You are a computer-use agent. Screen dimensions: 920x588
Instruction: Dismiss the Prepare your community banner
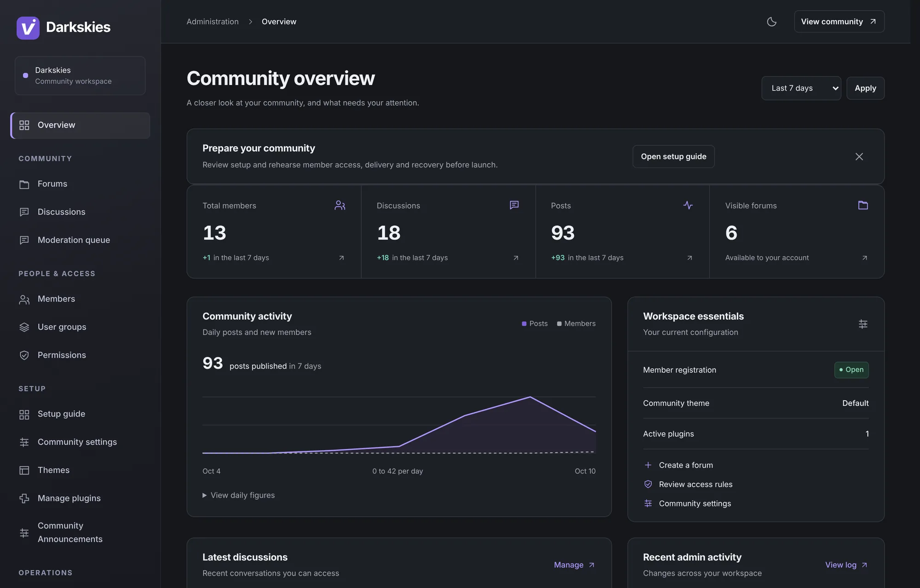tap(859, 156)
